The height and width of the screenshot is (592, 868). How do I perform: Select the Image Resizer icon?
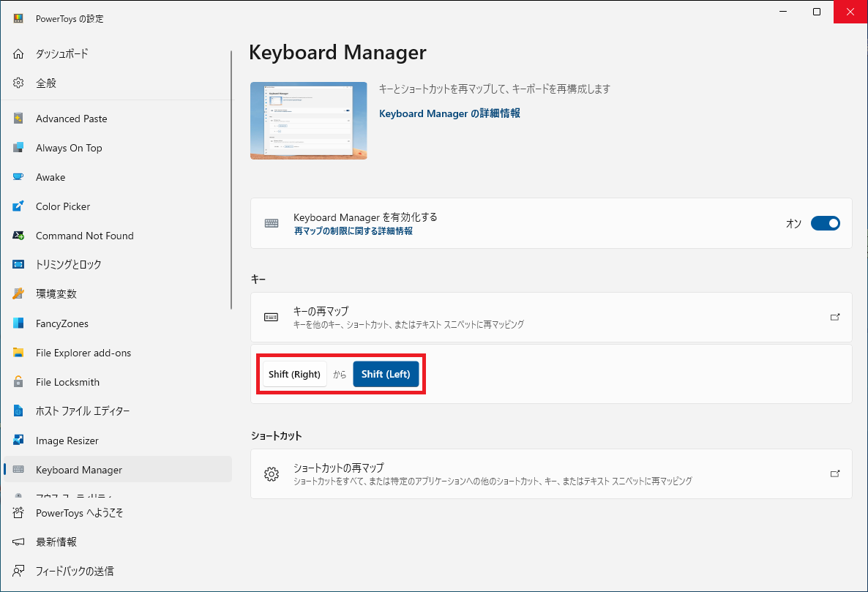pos(18,441)
